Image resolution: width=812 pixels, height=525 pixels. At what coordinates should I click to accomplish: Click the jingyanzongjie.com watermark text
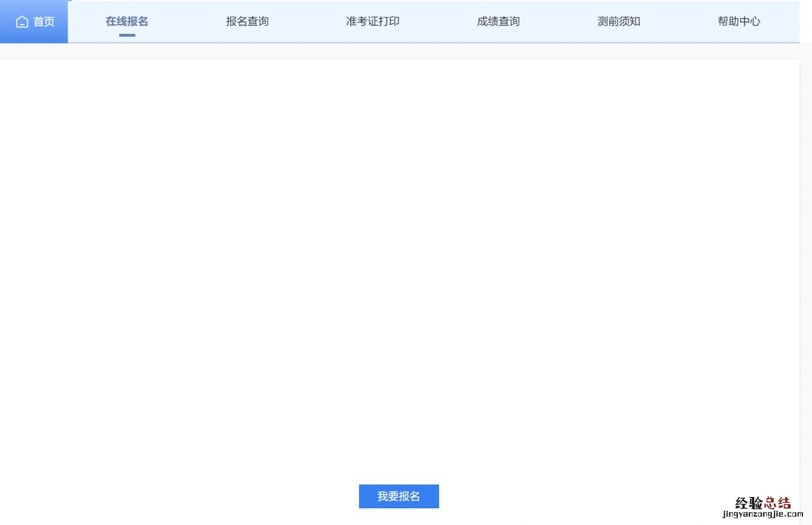coord(763,514)
